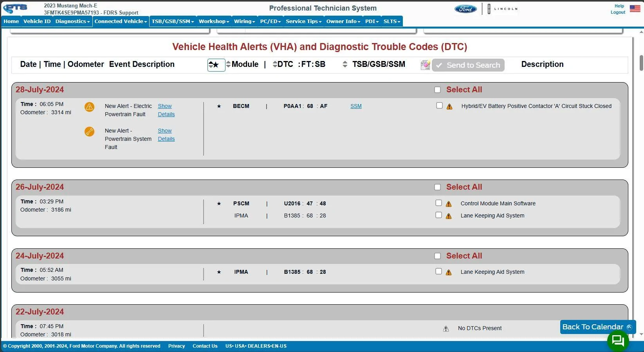This screenshot has width=644, height=352.
Task: Expand the PC/ED menu
Action: 271,22
